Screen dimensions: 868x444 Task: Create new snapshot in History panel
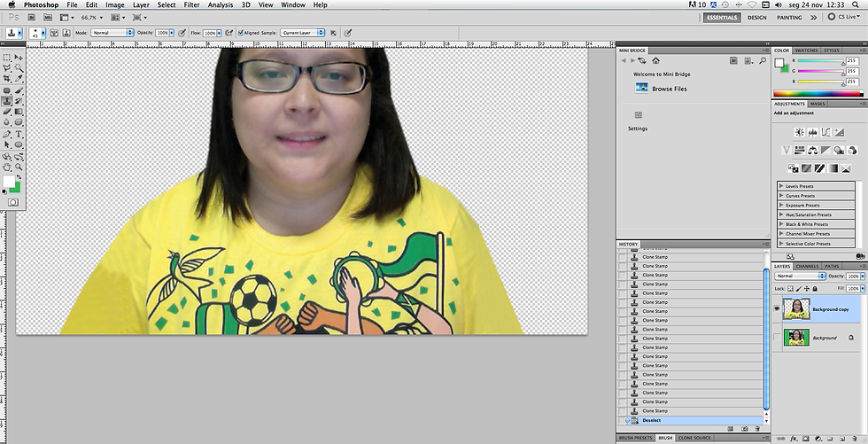coord(745,429)
